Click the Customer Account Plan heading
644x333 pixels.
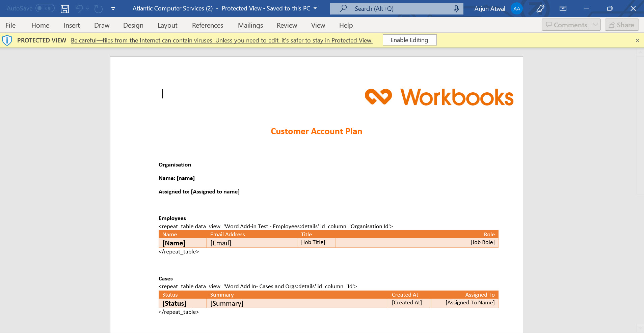coord(316,131)
